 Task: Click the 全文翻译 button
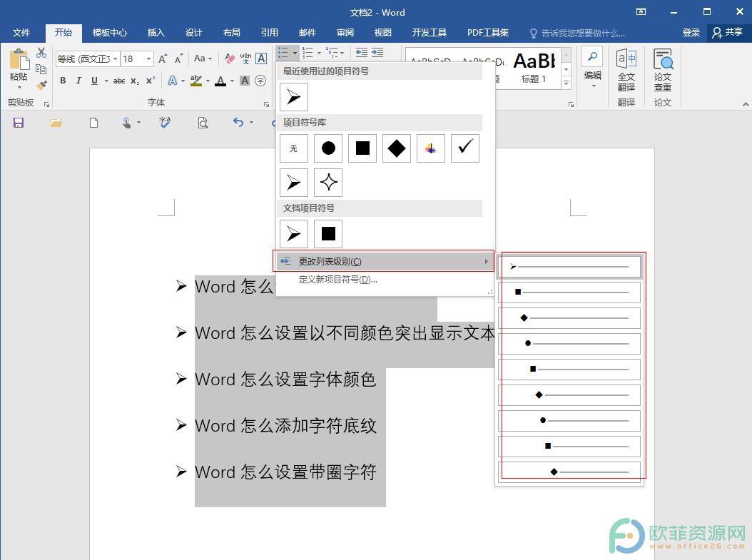[x=626, y=70]
